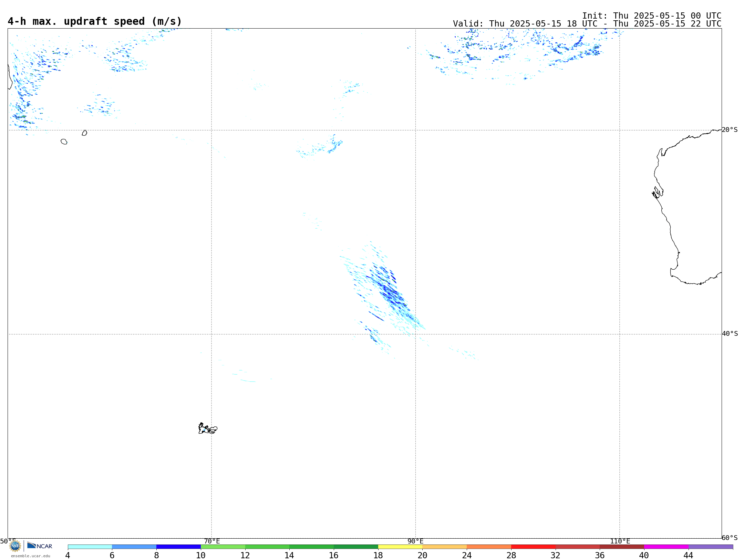The width and height of the screenshot is (744, 560).
Task: Pick the bright red 28–32 m/s swatch
Action: (533, 547)
